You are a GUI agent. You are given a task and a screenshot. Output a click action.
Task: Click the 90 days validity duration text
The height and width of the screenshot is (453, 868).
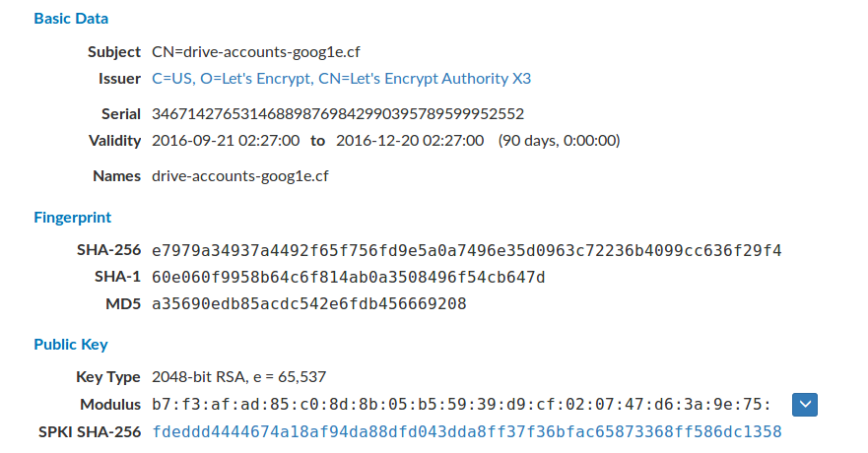tap(559, 141)
